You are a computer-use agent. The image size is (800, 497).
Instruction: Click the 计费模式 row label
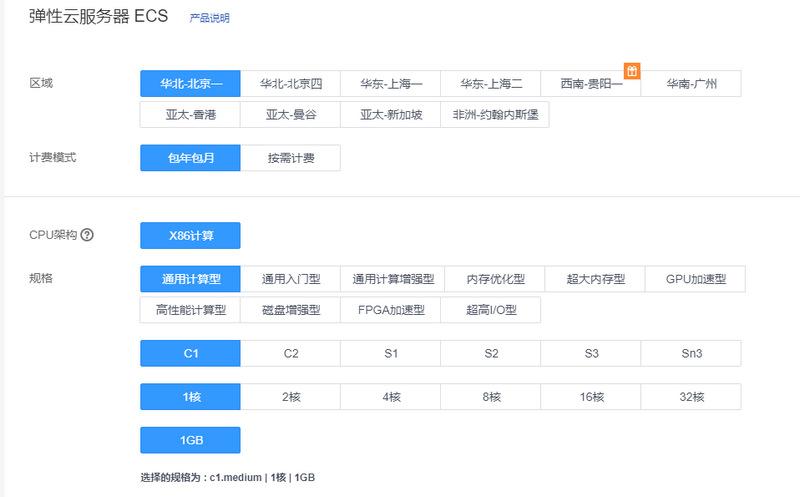click(53, 157)
